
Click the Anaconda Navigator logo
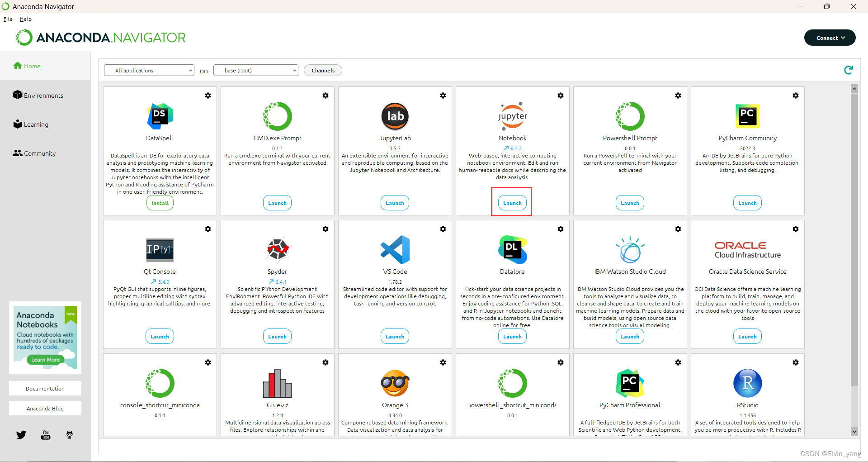(100, 38)
